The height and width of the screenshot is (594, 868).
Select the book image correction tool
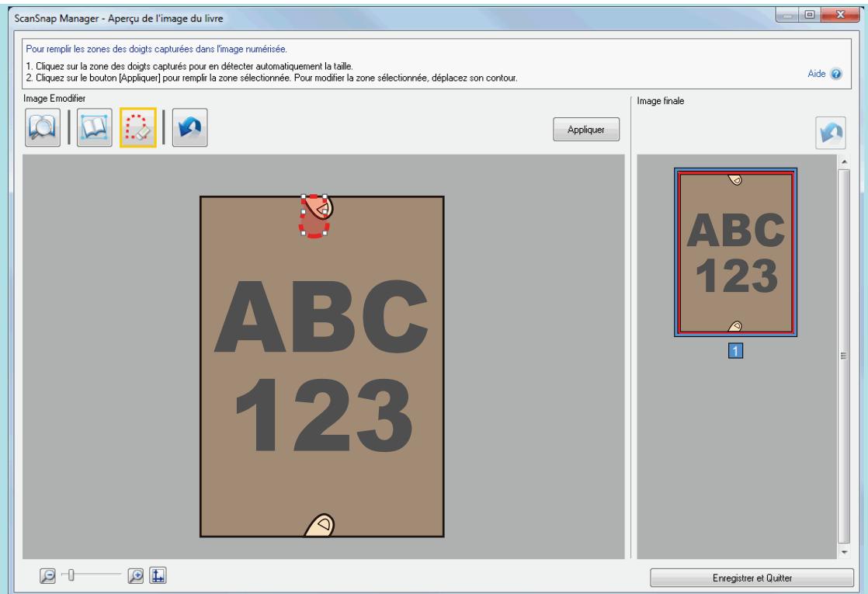click(94, 127)
